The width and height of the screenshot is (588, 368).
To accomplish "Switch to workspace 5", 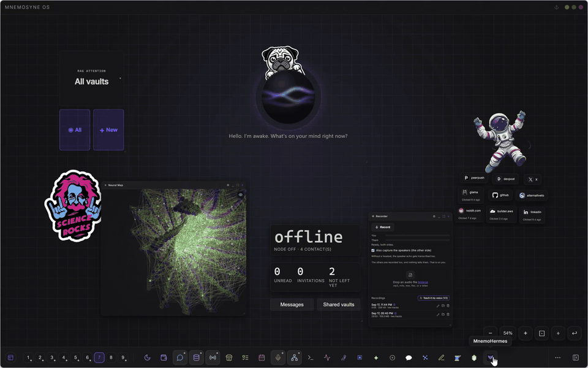I will (x=76, y=358).
